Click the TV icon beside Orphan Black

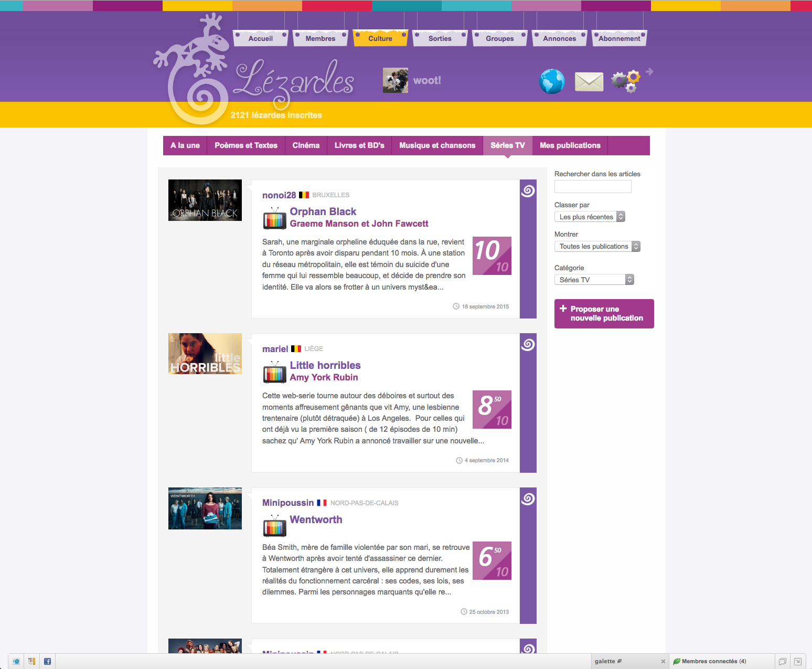coord(275,218)
